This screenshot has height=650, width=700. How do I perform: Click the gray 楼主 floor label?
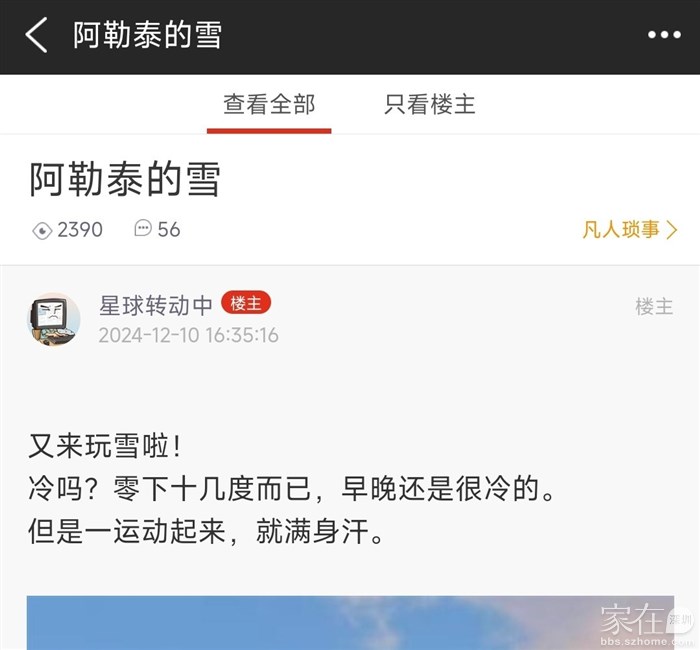pyautogui.click(x=654, y=307)
